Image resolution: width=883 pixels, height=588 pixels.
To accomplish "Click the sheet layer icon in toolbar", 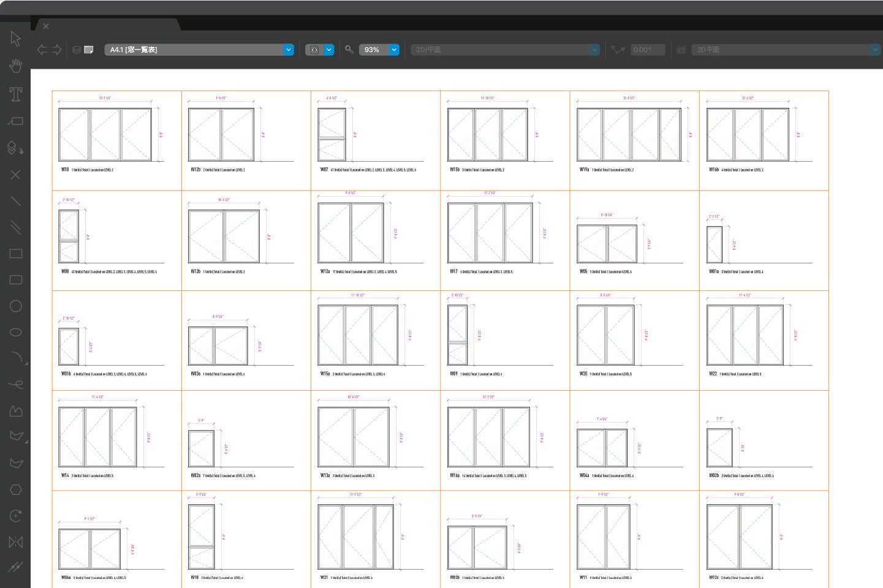I will (89, 50).
